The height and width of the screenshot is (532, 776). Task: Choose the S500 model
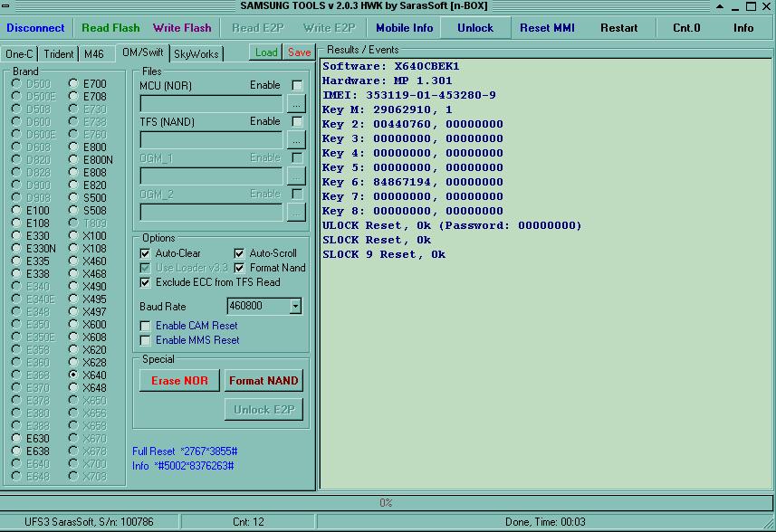pyautogui.click(x=73, y=198)
